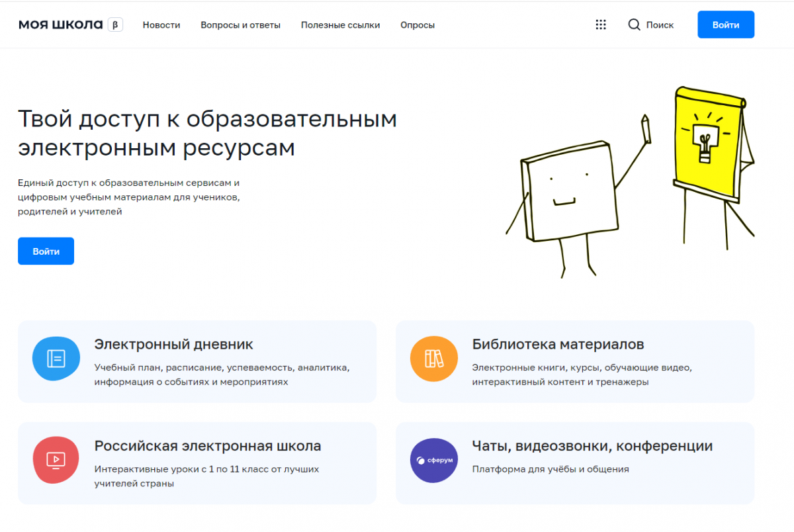Click the blue Electronic Diary icon
794x532 pixels.
(x=56, y=359)
